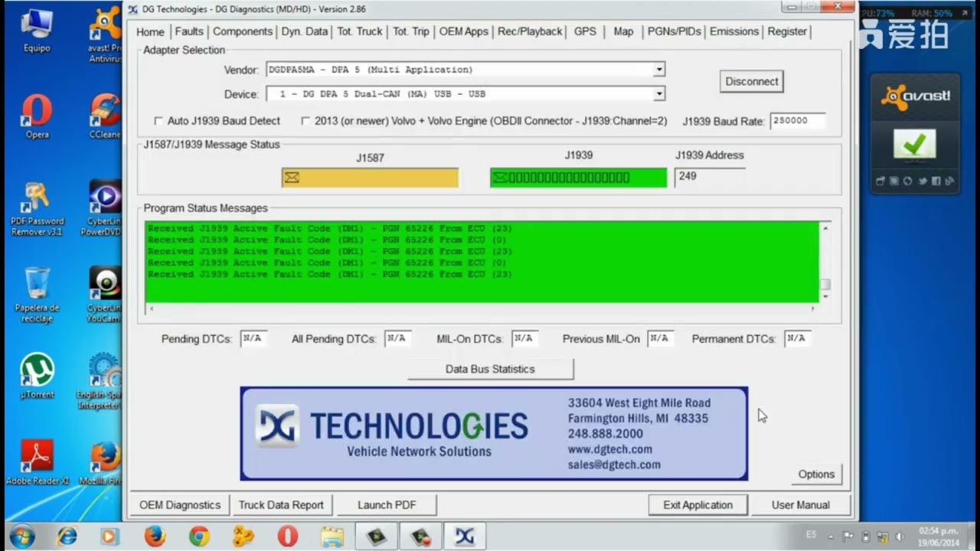Image resolution: width=980 pixels, height=551 pixels.
Task: Click the Permanent DTCs value box
Action: 797,338
